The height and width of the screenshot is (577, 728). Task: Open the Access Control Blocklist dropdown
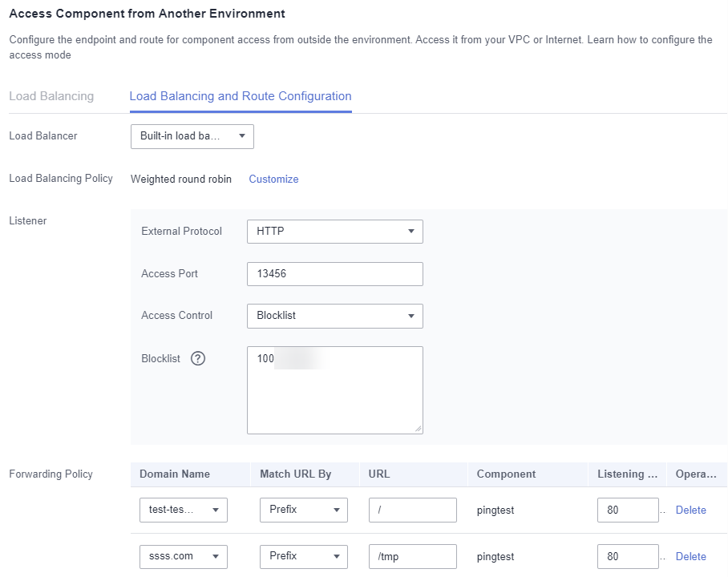334,316
